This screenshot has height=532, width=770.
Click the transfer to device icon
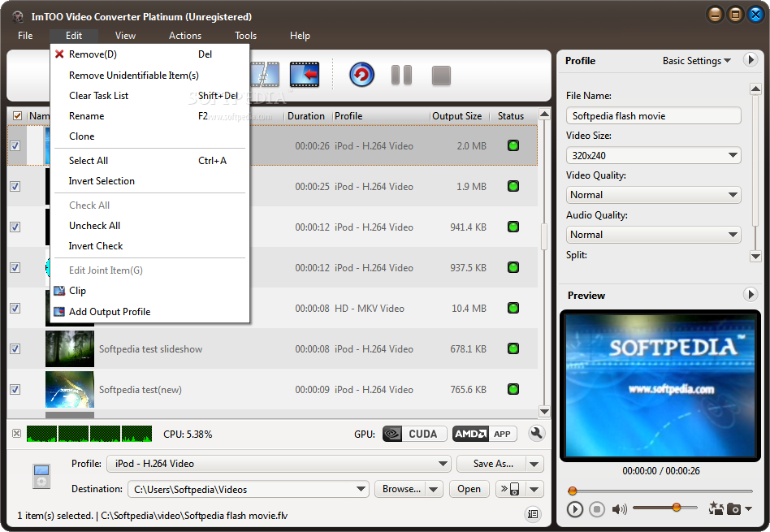511,489
